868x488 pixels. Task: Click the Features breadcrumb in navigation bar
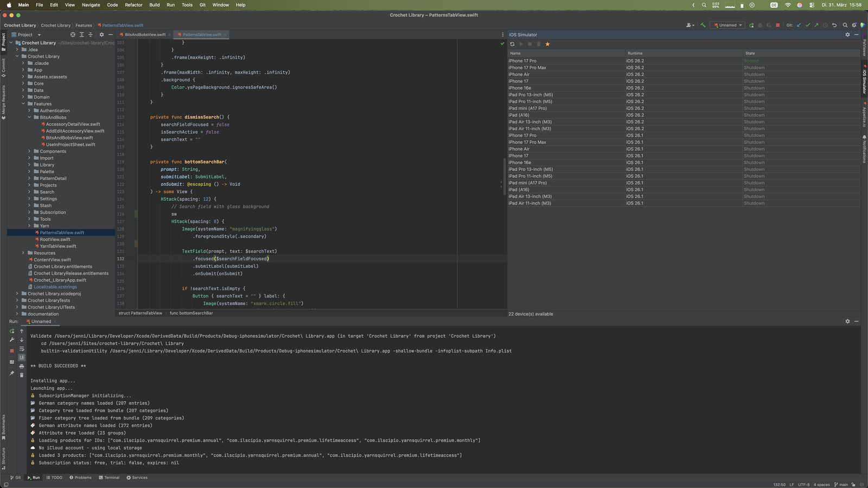[84, 25]
